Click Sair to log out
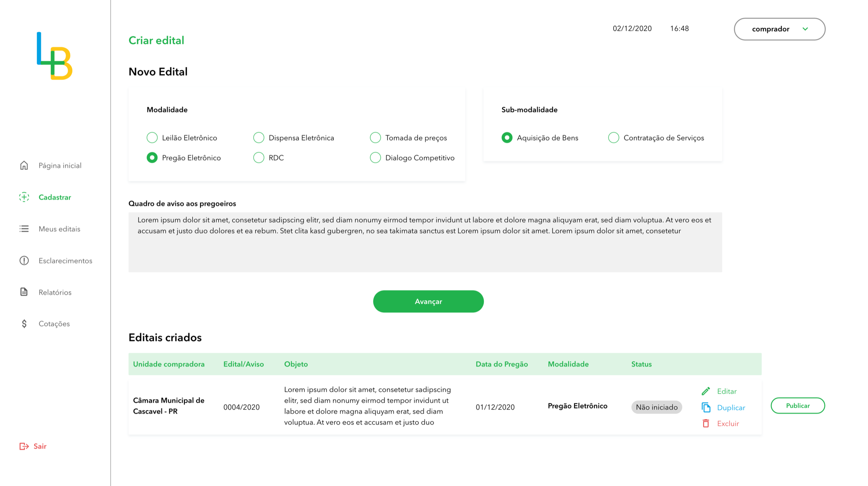Image resolution: width=868 pixels, height=486 pixels. (40, 446)
